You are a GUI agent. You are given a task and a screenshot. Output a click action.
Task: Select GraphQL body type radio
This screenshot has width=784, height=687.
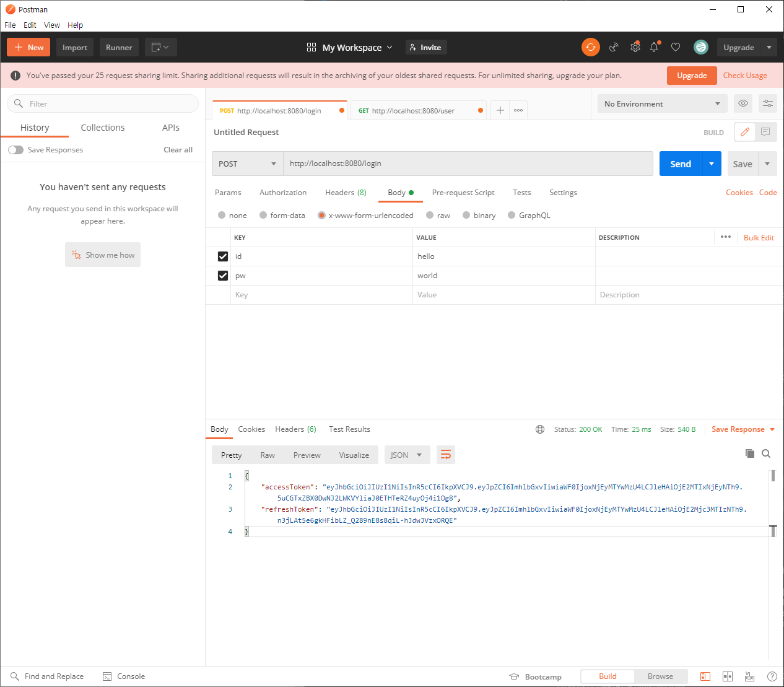coord(512,215)
